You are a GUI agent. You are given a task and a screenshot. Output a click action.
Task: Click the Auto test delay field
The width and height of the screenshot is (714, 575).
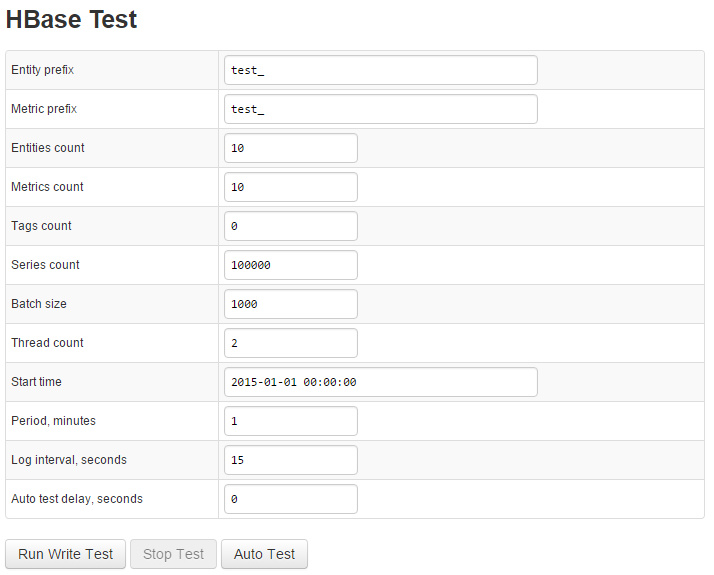coord(291,499)
